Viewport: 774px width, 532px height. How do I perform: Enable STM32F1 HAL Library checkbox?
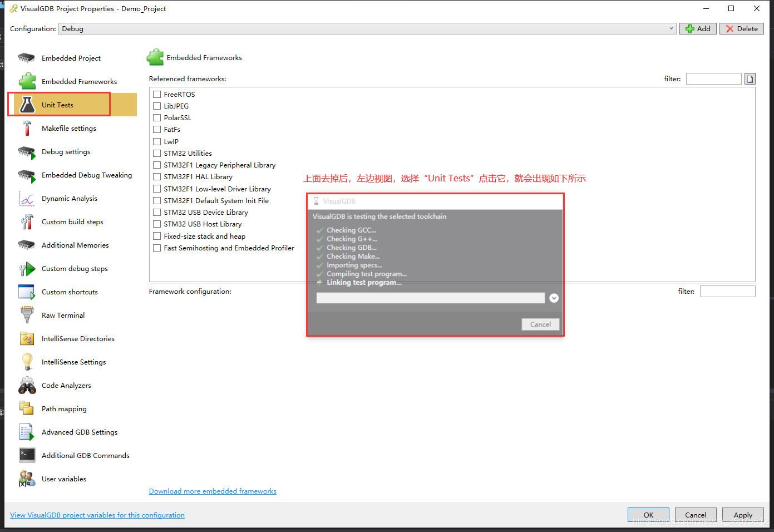[157, 177]
